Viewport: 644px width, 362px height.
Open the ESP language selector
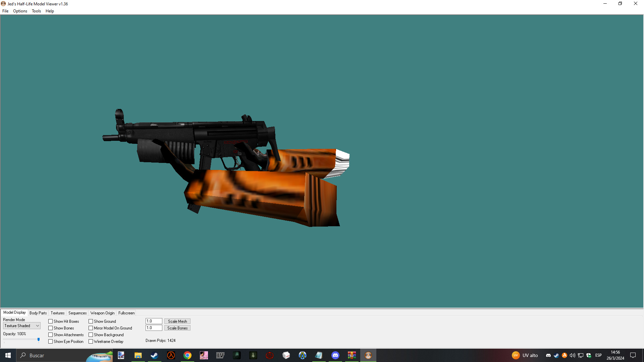click(x=598, y=355)
